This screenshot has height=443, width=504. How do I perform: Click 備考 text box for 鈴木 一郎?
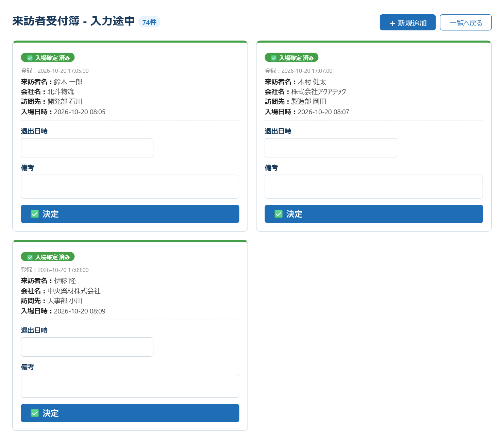point(130,187)
